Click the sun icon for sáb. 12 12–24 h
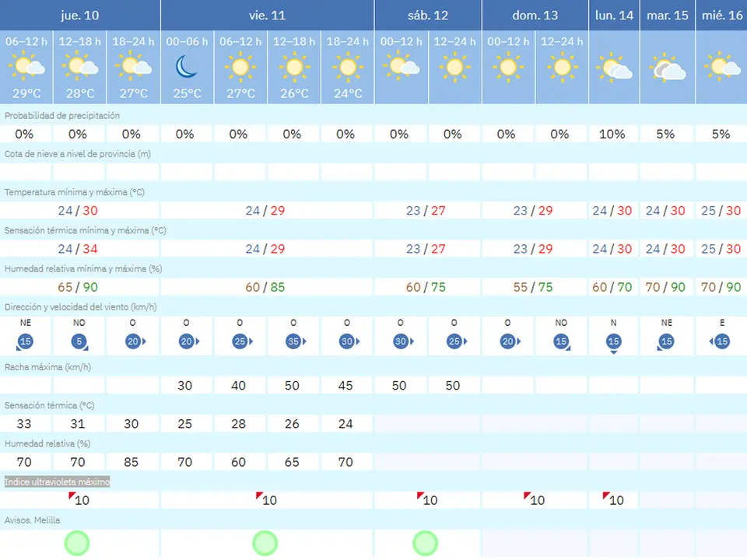 pyautogui.click(x=454, y=68)
